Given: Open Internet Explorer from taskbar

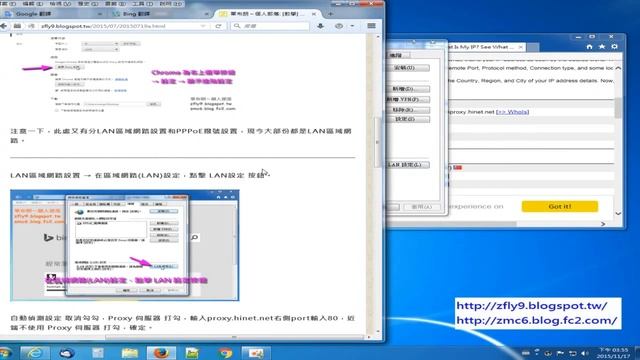Looking at the screenshot, I should coord(35,353).
